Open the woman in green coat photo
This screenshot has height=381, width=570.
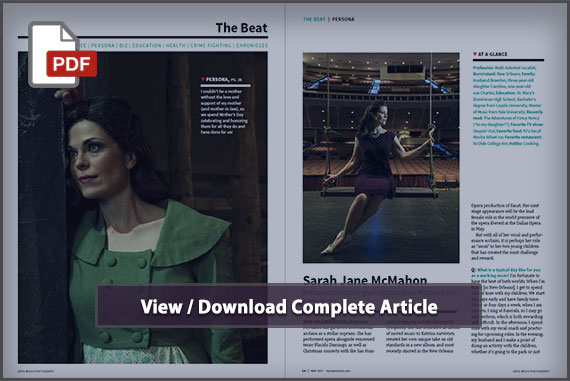pyautogui.click(x=143, y=208)
